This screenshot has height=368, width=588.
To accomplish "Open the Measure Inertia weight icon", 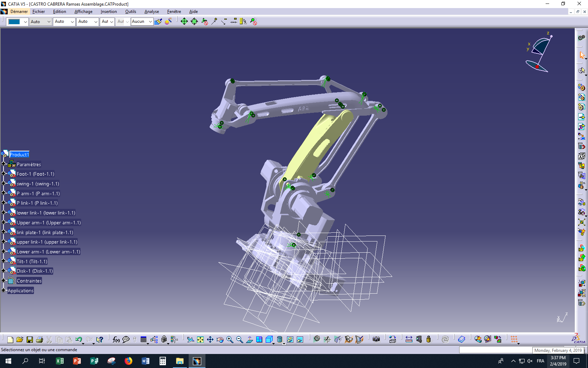I will (428, 339).
